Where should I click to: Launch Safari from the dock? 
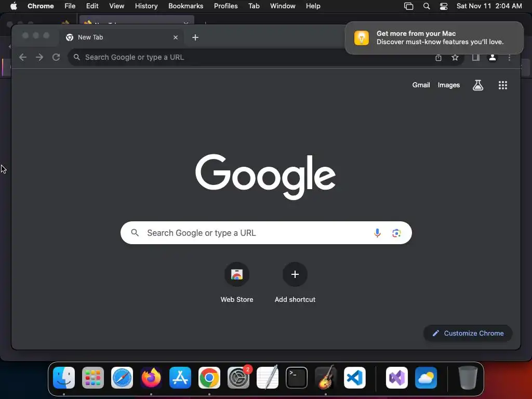(x=122, y=378)
